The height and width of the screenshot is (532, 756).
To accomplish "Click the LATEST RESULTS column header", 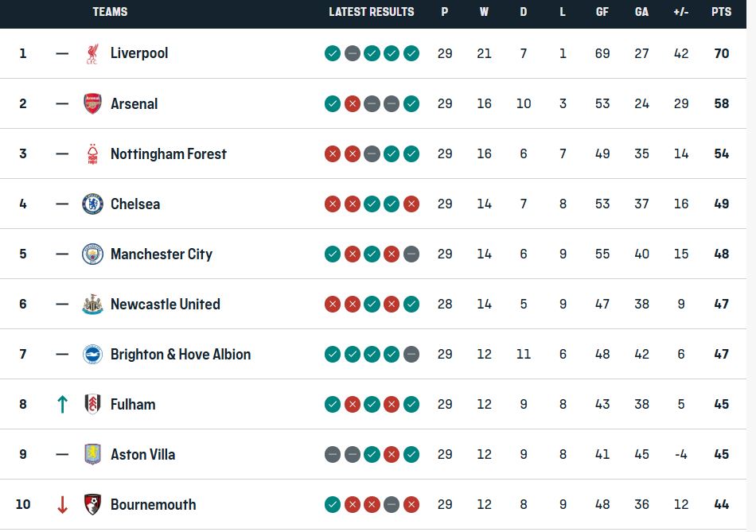I will (x=371, y=12).
